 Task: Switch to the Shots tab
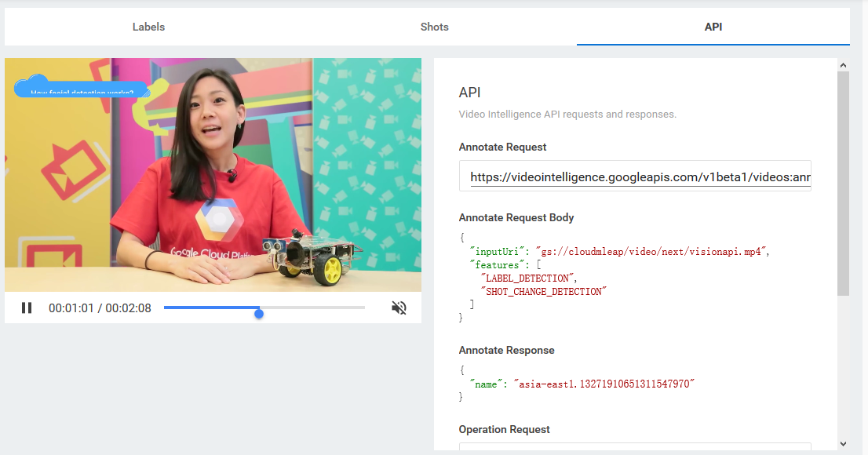coord(434,26)
